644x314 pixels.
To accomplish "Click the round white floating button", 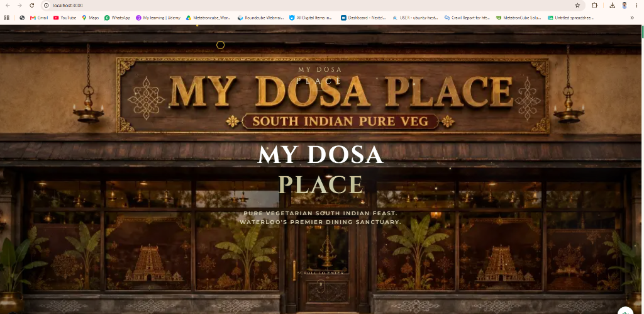I will (626, 310).
